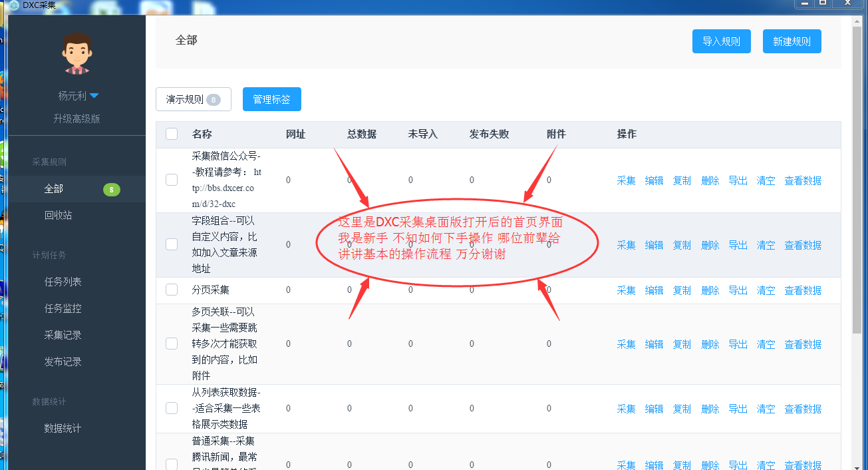Click 编辑 for the 从列表获取数据 rule
This screenshot has width=868, height=470.
(654, 409)
